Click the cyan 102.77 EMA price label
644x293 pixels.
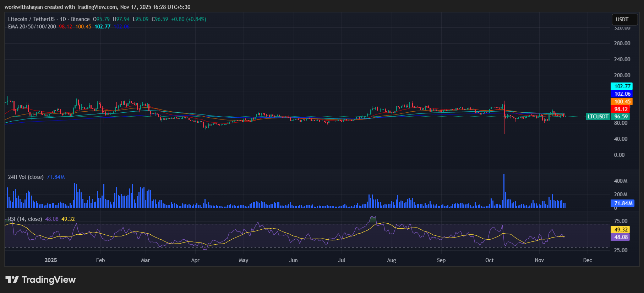coord(621,86)
